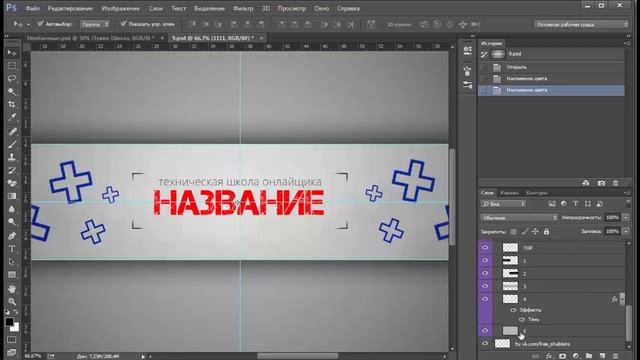The image size is (640, 360).
Task: Select the Gradient tool
Action: pyautogui.click(x=12, y=196)
